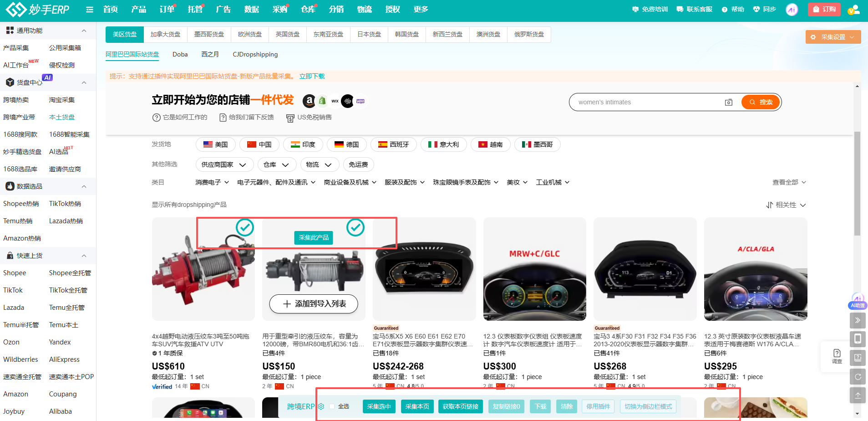Click the Squarespace platform icon
868x421 pixels.
[x=348, y=101]
